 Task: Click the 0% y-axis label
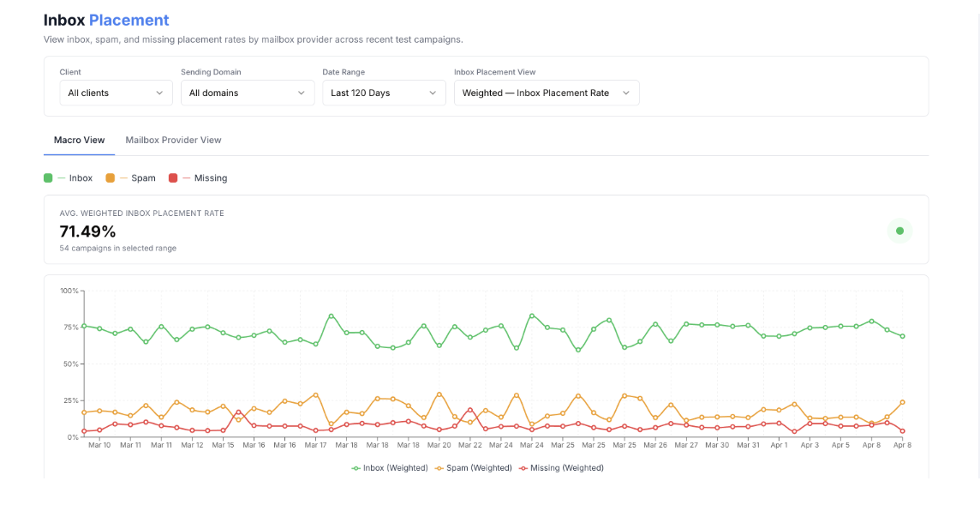[x=73, y=436]
